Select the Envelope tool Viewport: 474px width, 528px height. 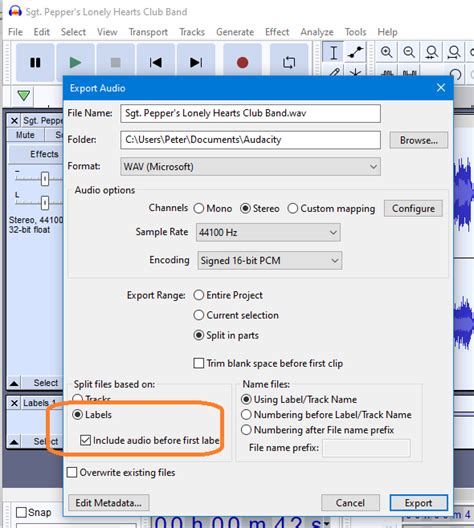[x=355, y=52]
